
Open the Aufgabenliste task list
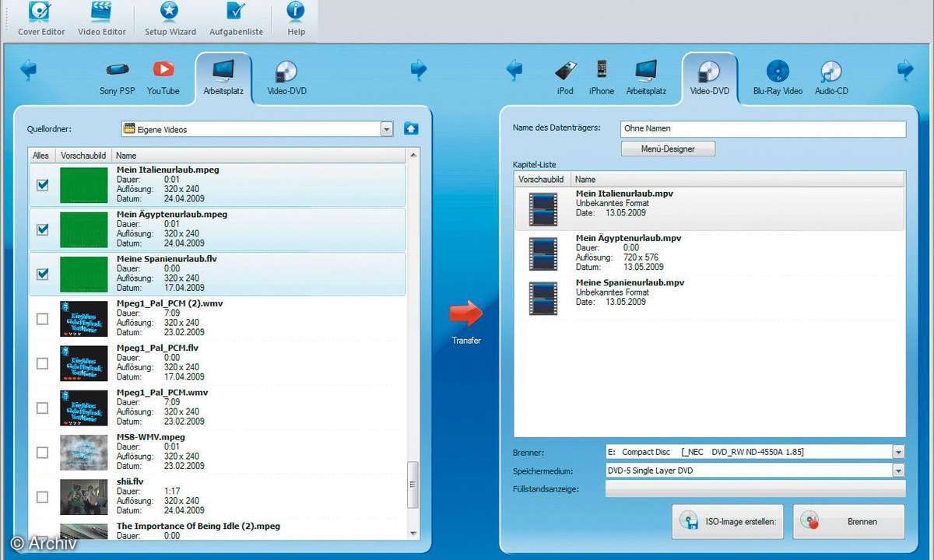tap(236, 19)
